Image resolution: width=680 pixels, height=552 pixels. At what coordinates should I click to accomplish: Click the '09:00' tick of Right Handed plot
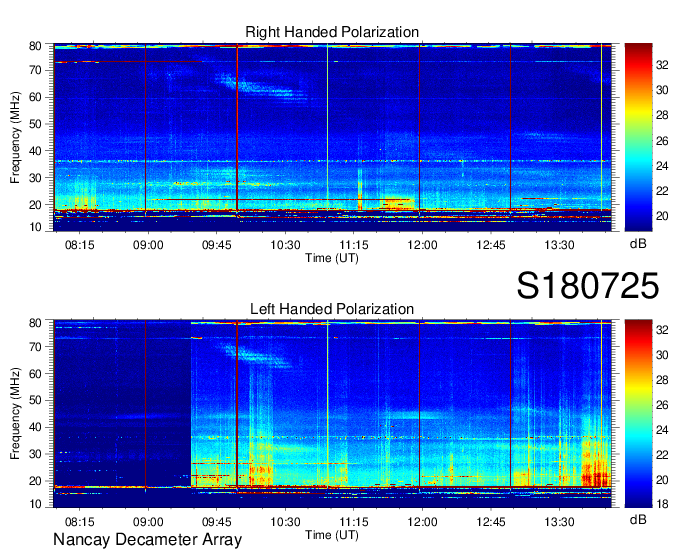pos(148,245)
